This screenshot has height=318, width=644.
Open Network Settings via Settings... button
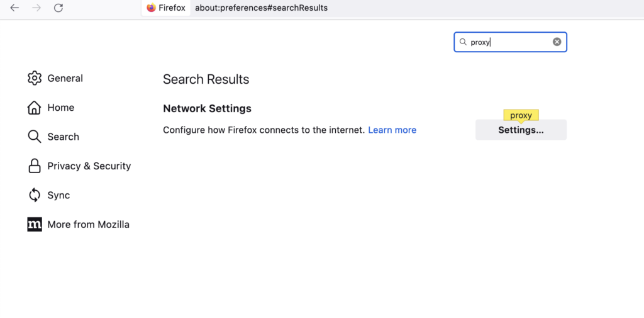[x=521, y=130]
